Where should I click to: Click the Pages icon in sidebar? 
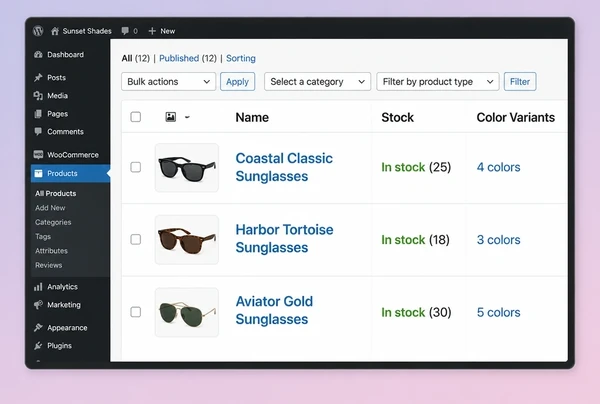[38, 114]
